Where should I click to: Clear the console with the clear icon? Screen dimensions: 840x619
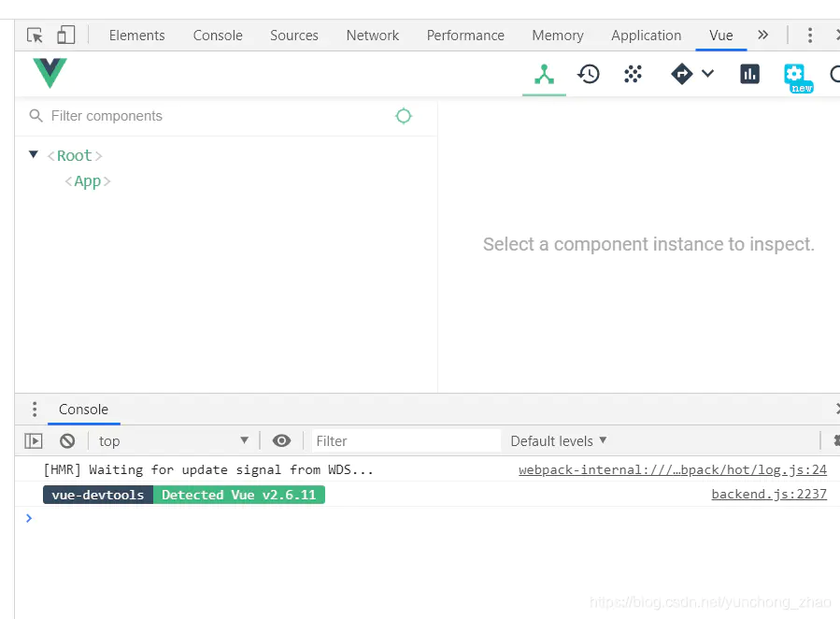66,440
